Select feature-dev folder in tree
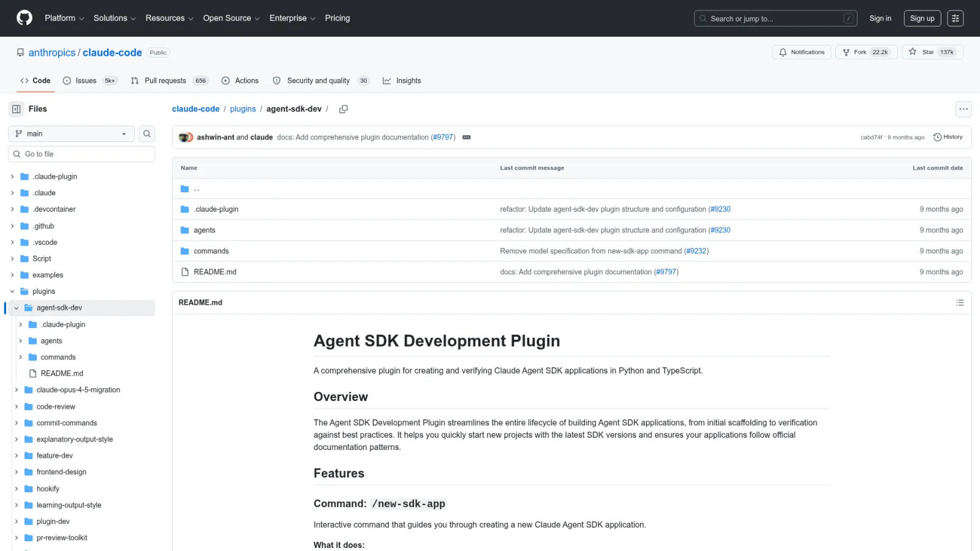Screen dimensions: 980x551 55,455
